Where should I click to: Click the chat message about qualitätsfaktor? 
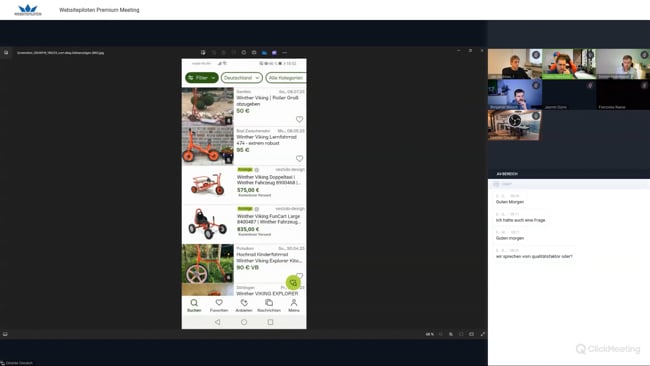tap(534, 257)
